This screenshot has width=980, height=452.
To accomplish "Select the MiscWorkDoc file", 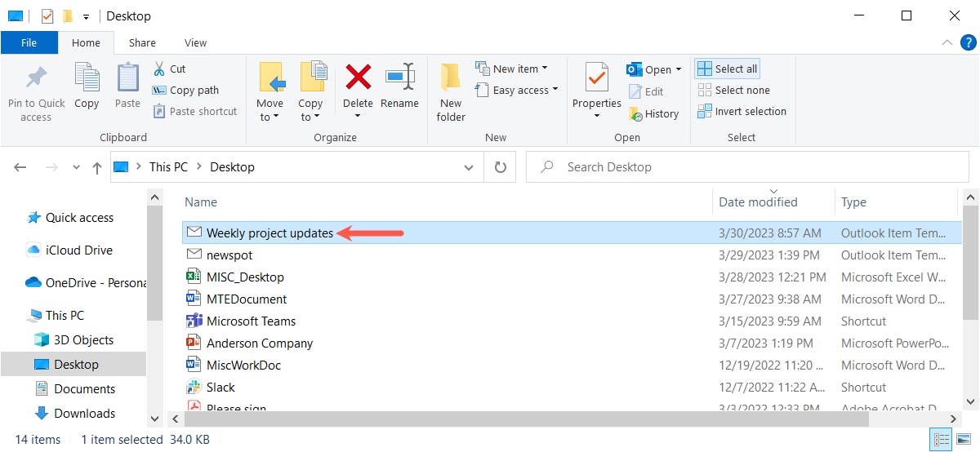I will [x=570, y=365].
